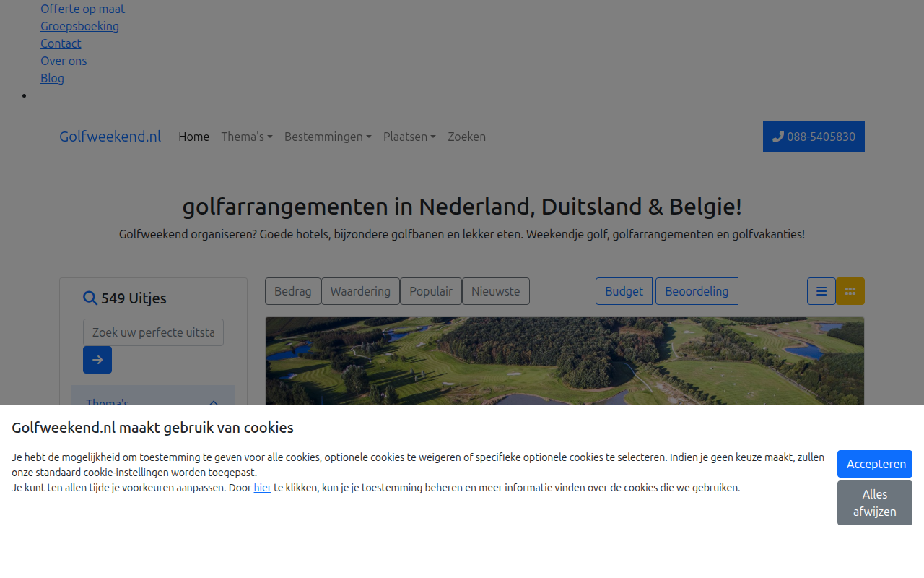Open the Budget filter button
Viewport: 924px width, 578px height.
tap(624, 291)
